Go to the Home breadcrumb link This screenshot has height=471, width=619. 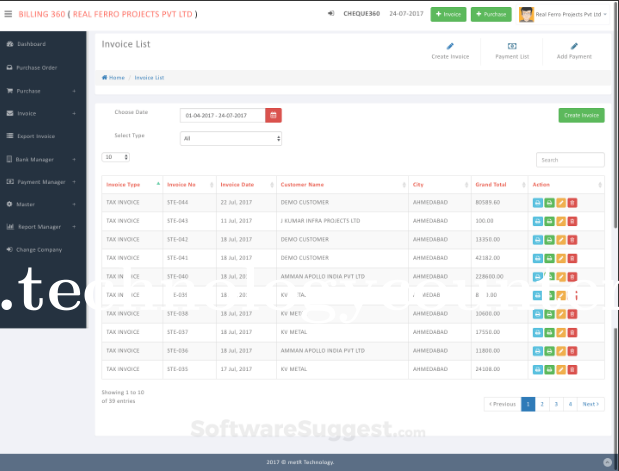pos(113,78)
